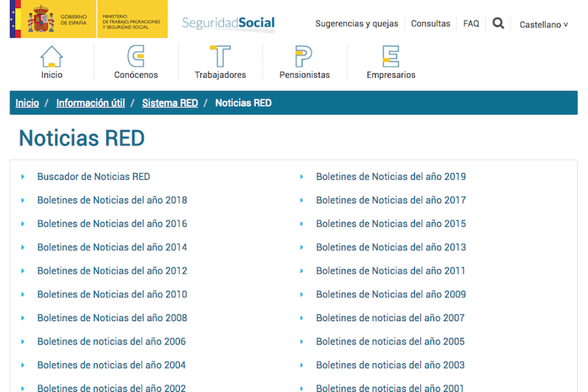This screenshot has width=588, height=392.
Task: Select Boletines de Noticias del año 2013
Action: tap(391, 248)
